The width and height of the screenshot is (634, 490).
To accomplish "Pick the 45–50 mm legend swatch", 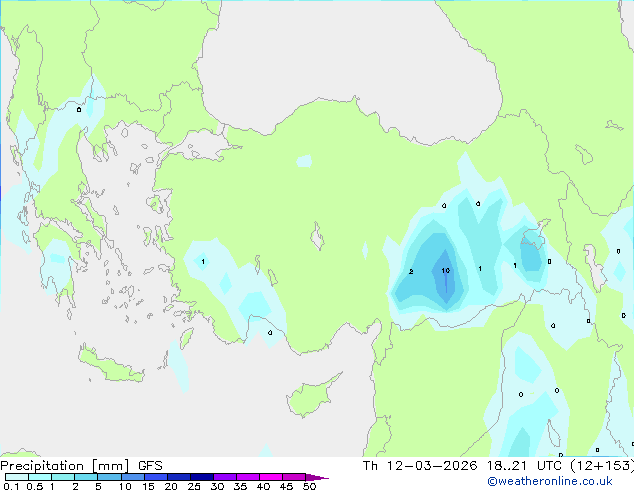I will [x=294, y=477].
